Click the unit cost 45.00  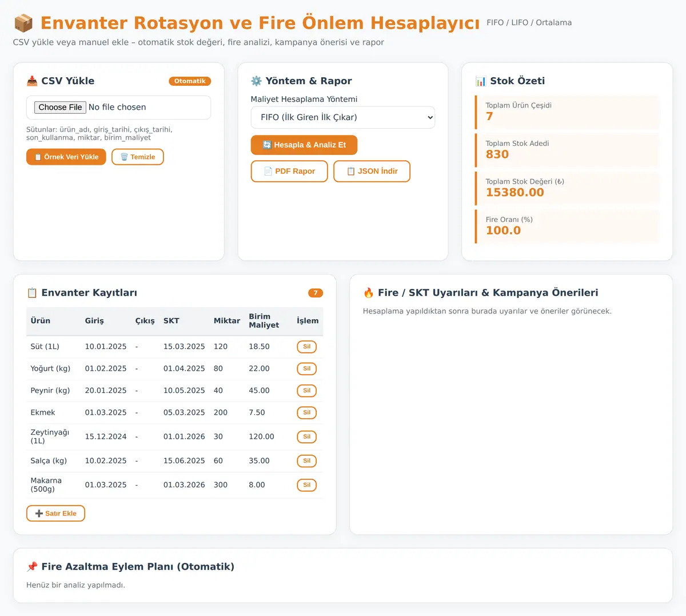(259, 391)
